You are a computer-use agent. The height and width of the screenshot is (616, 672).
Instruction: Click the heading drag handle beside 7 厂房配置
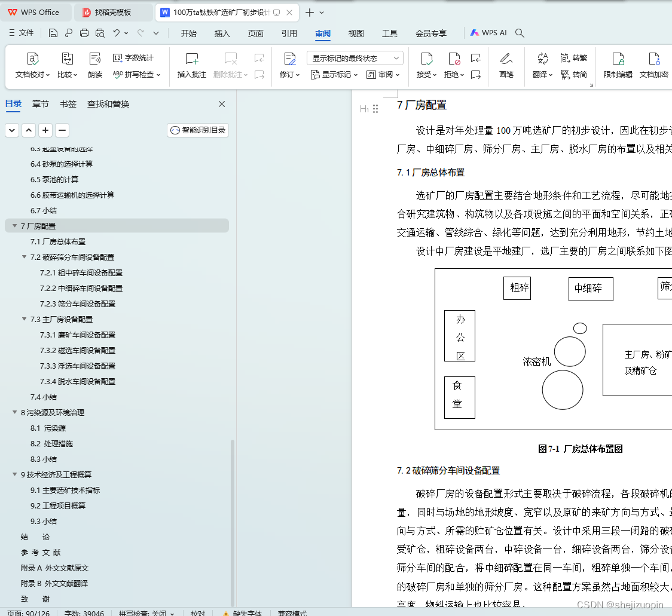(x=375, y=109)
